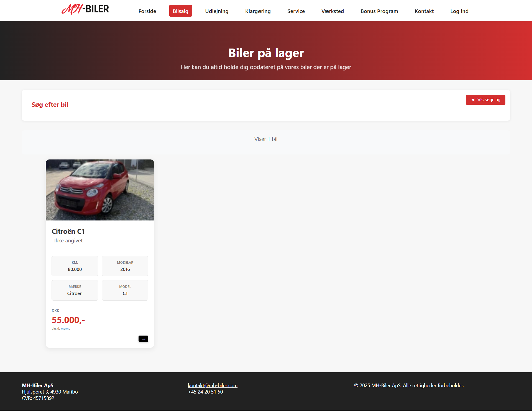Select the Bilsalg navigation tab
Image resolution: width=532 pixels, height=411 pixels.
point(180,11)
